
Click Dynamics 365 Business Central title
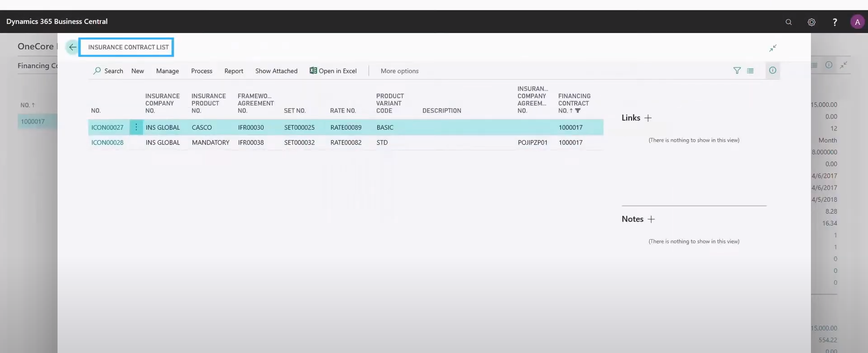coord(57,22)
